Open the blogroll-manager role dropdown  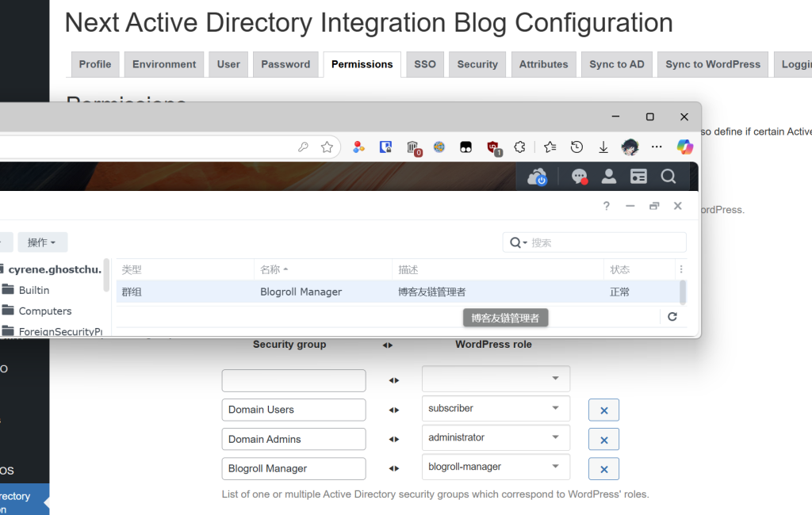point(496,467)
